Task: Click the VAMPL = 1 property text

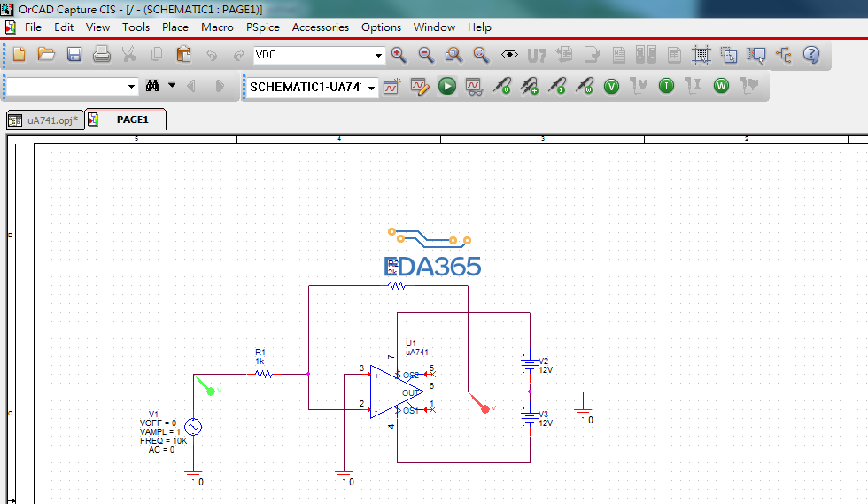Action: [x=160, y=432]
